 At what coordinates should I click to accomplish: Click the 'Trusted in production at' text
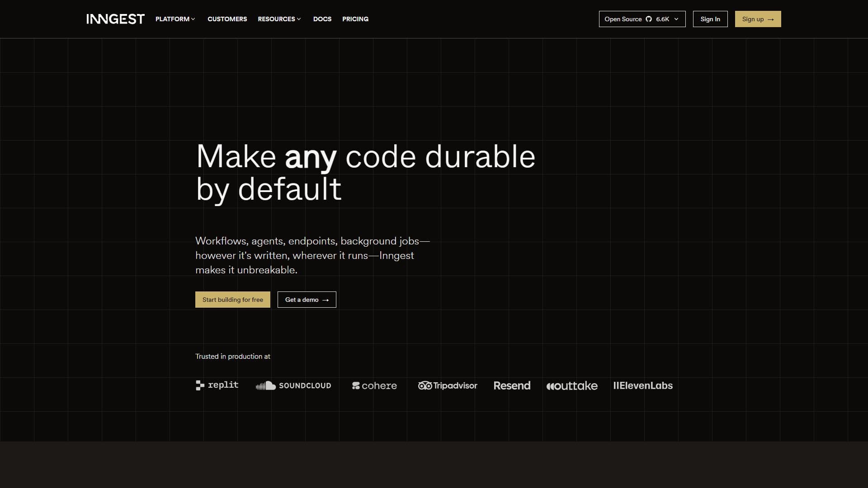click(233, 357)
